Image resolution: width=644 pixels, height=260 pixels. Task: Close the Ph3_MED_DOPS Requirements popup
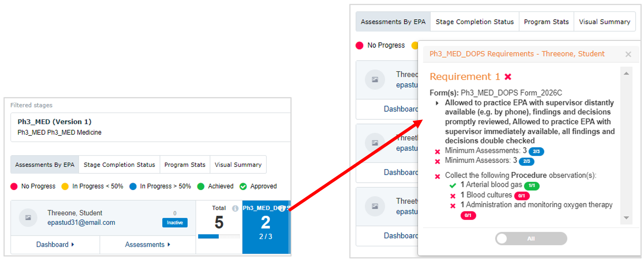click(x=628, y=55)
